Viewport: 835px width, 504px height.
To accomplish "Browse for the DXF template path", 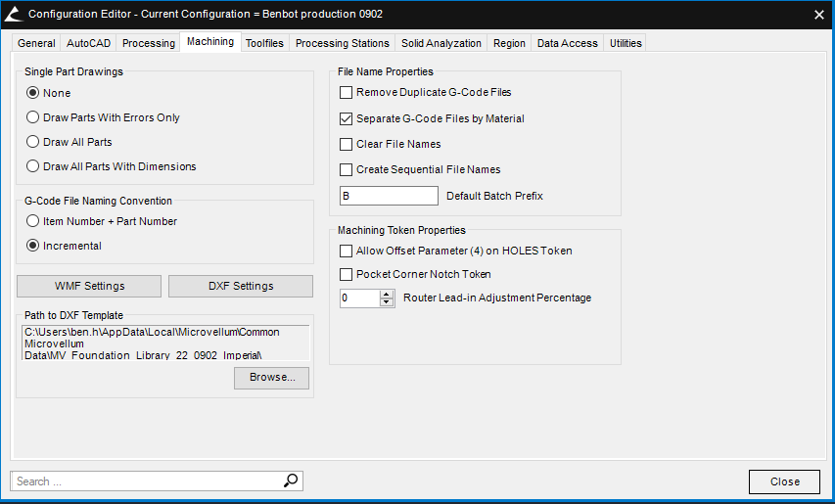I will 271,378.
